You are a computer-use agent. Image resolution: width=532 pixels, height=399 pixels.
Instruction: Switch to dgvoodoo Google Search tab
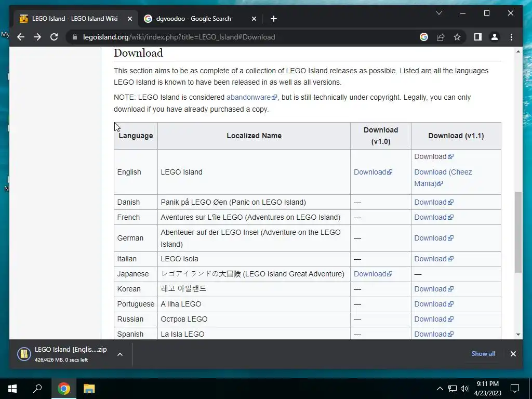coord(199,19)
